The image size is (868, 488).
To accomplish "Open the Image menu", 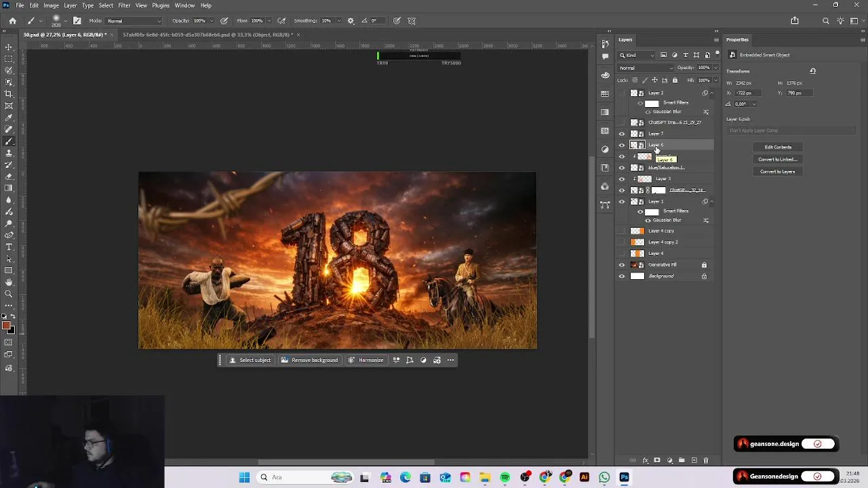I will tap(51, 5).
